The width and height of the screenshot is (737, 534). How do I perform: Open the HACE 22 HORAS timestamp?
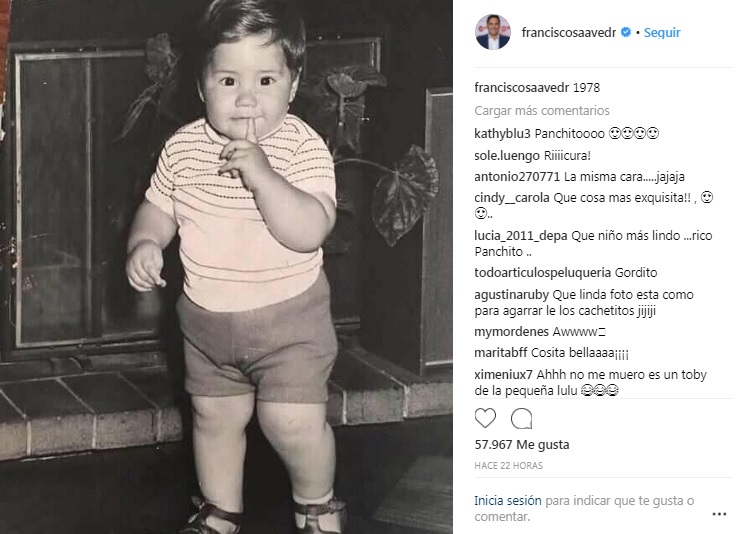[x=508, y=465]
